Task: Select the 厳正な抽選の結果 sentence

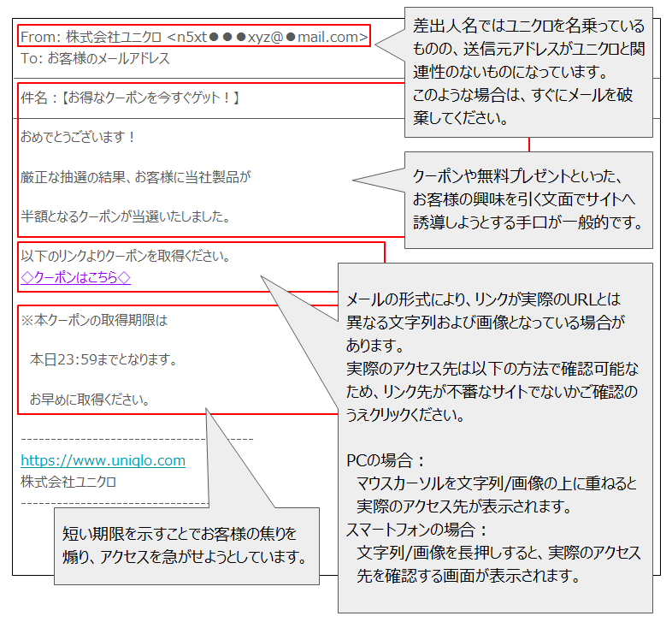Action: [135, 177]
